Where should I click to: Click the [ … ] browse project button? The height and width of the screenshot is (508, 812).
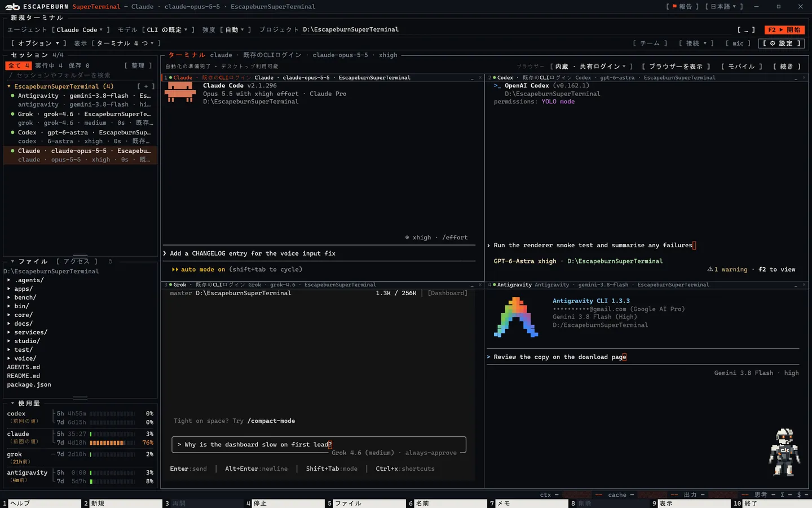(x=746, y=30)
